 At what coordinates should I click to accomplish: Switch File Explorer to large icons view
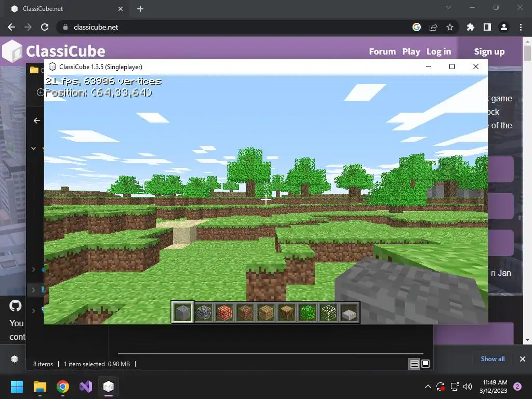[425, 364]
